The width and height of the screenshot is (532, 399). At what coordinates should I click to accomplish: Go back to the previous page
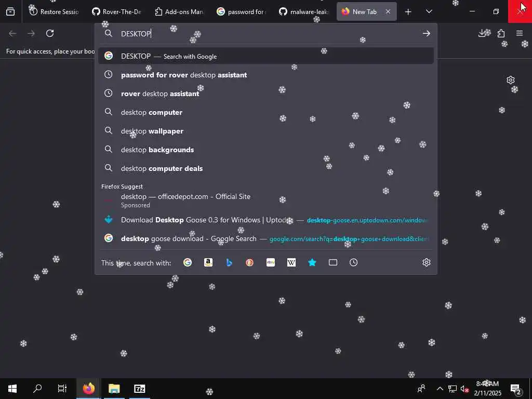12,33
